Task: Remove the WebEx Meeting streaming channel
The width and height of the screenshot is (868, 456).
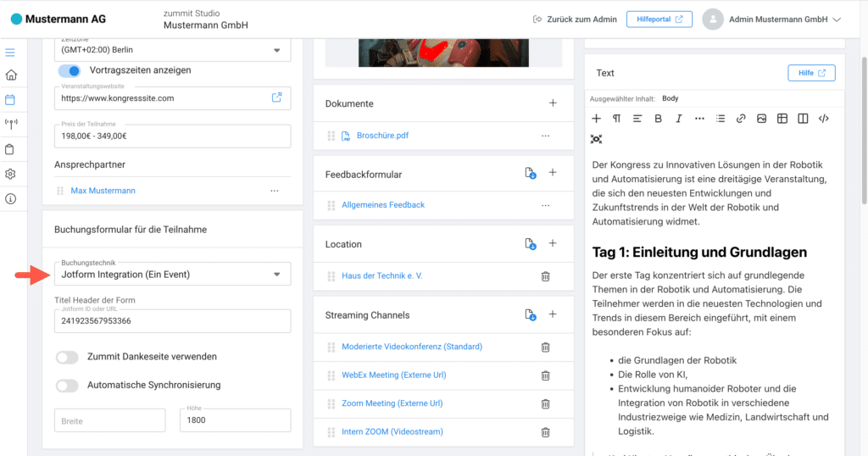Action: [545, 375]
